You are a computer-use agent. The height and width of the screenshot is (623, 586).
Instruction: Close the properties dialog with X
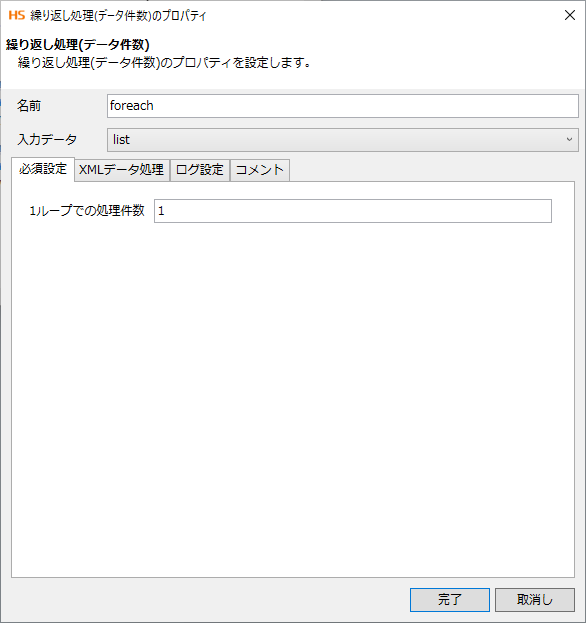pos(570,15)
